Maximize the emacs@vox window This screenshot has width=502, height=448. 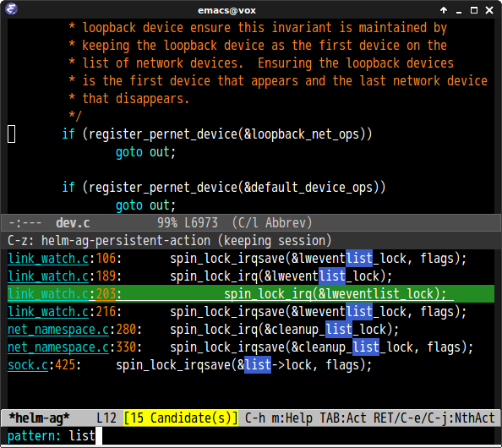(x=474, y=10)
